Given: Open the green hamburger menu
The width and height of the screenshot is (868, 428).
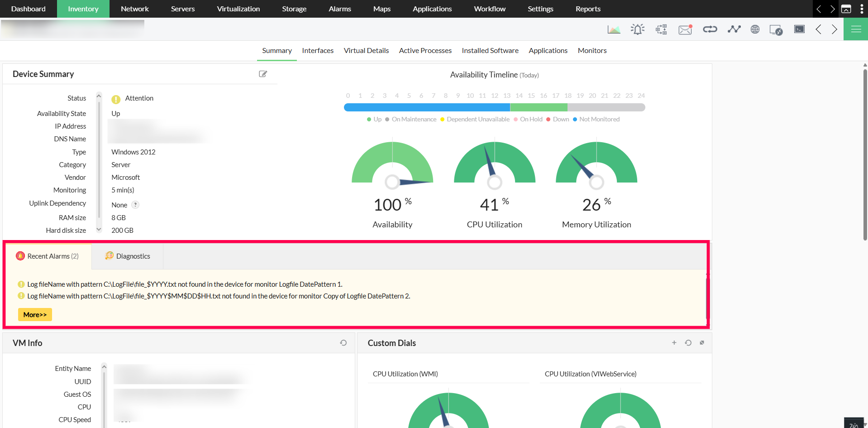Looking at the screenshot, I should pyautogui.click(x=856, y=29).
